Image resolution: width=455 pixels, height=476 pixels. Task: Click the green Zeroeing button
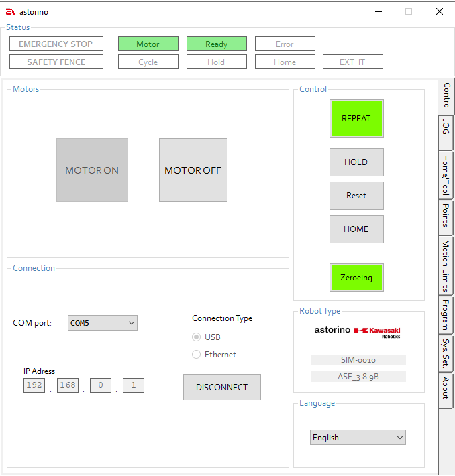356,278
